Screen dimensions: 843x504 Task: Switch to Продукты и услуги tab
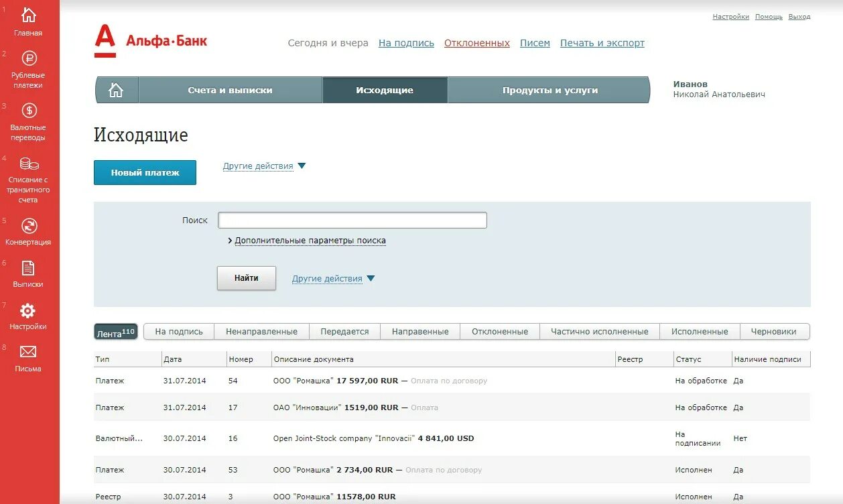549,90
